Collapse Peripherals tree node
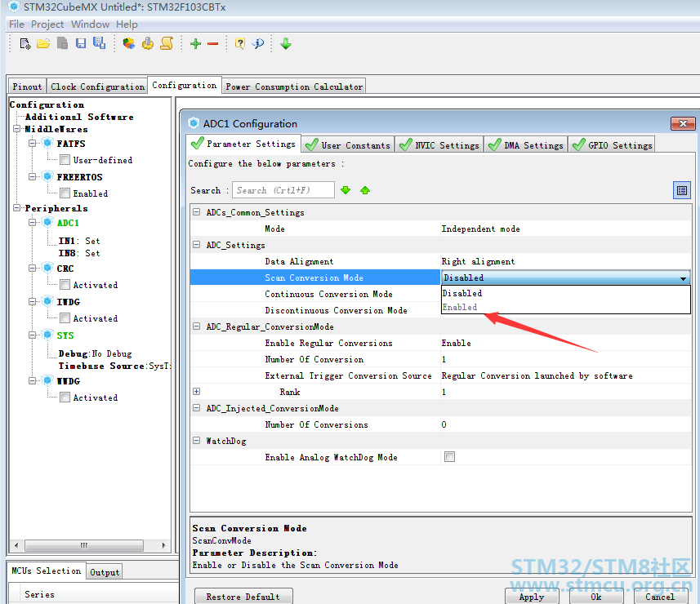Viewport: 700px width, 604px height. (x=17, y=208)
